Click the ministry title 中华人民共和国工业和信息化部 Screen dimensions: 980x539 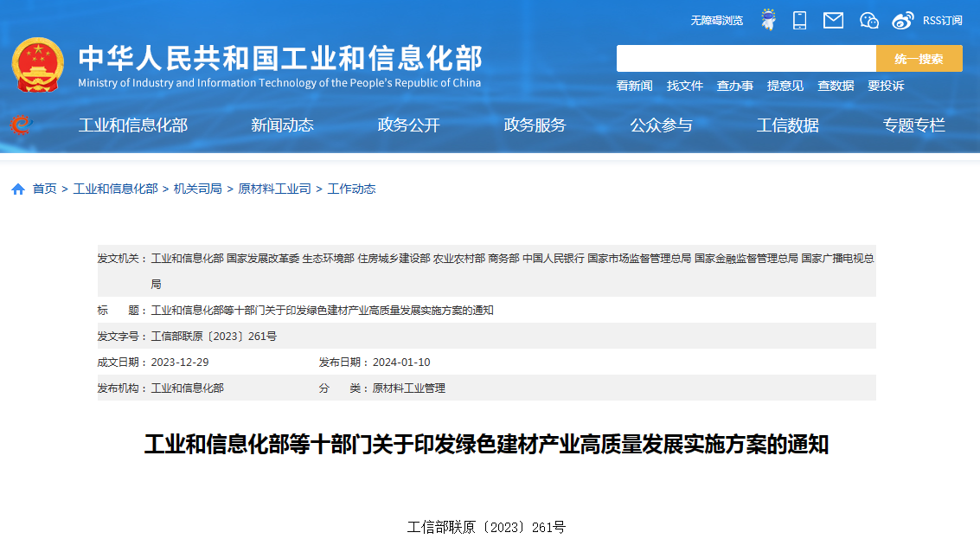[280, 58]
